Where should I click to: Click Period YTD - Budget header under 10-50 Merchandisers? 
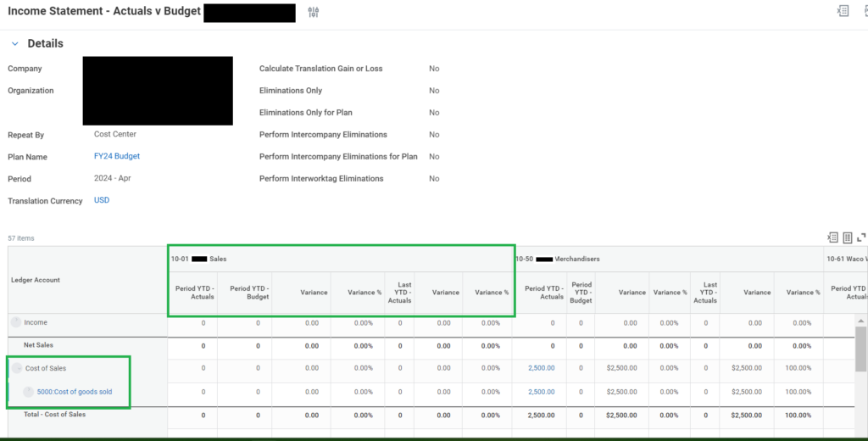(x=581, y=293)
